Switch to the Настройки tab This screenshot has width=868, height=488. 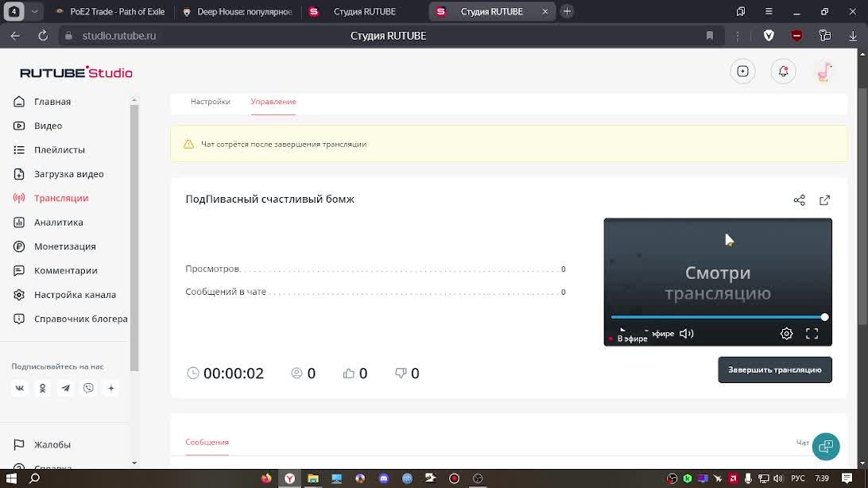pyautogui.click(x=211, y=102)
